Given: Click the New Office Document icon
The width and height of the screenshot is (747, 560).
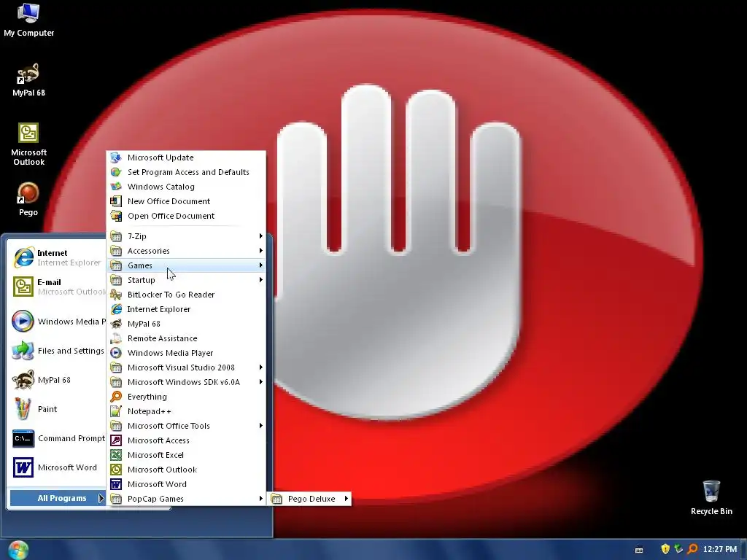Looking at the screenshot, I should [x=116, y=201].
